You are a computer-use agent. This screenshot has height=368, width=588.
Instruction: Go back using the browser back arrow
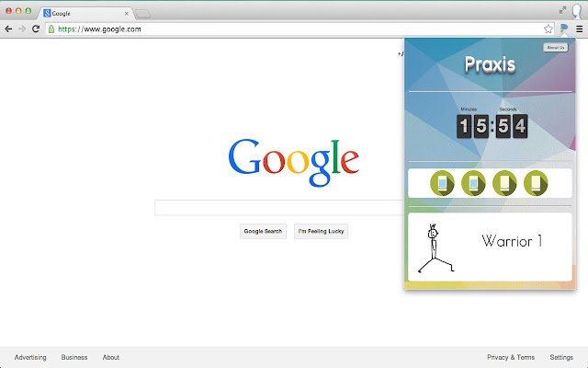[x=8, y=29]
